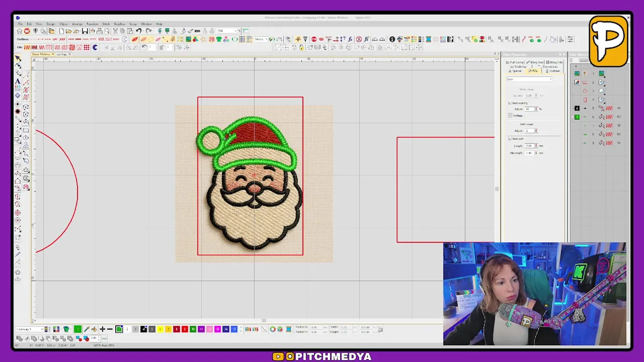Redo the last undone action
Screen dimensions: 644x362
148,31
